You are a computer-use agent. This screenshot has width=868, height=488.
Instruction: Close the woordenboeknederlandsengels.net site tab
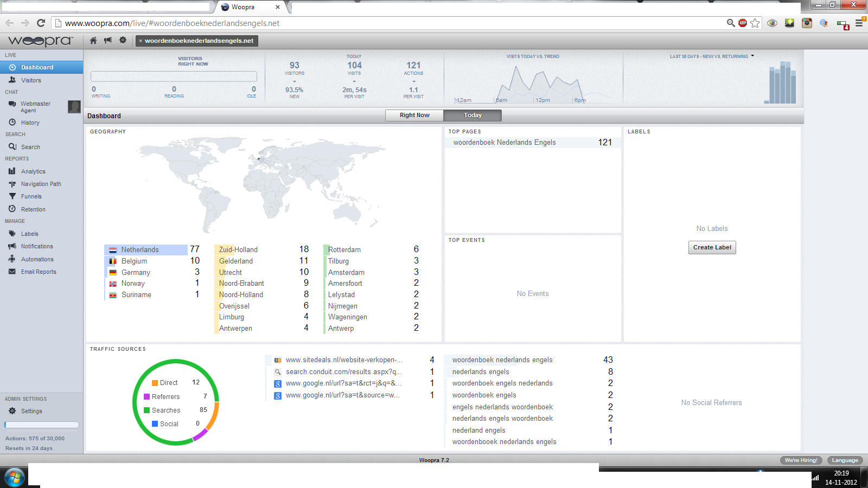click(x=141, y=41)
